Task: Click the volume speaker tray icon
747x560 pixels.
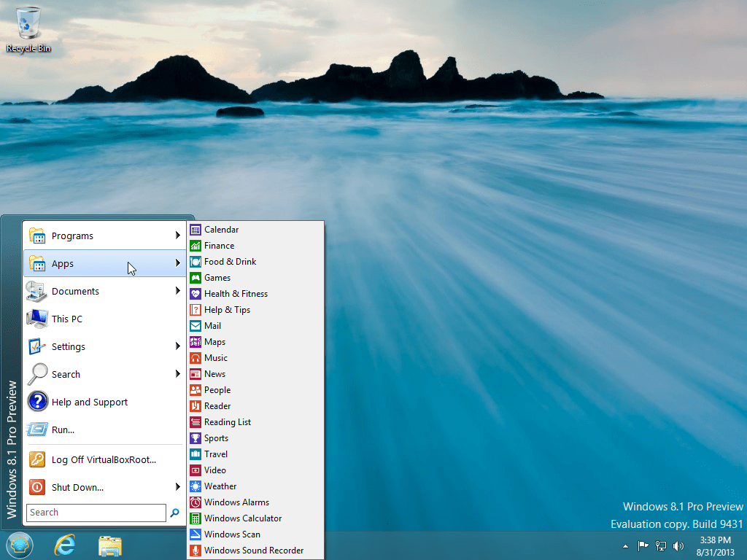Action: point(678,545)
